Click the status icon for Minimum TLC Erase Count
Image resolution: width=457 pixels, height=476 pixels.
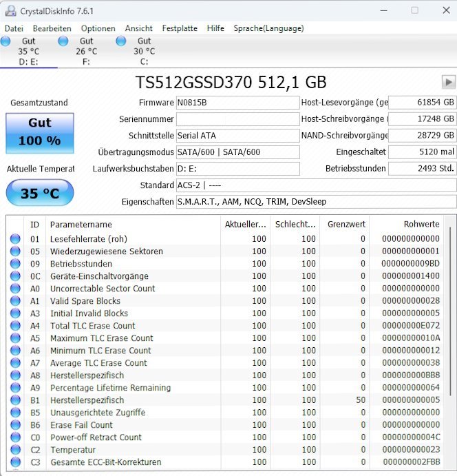(15, 351)
